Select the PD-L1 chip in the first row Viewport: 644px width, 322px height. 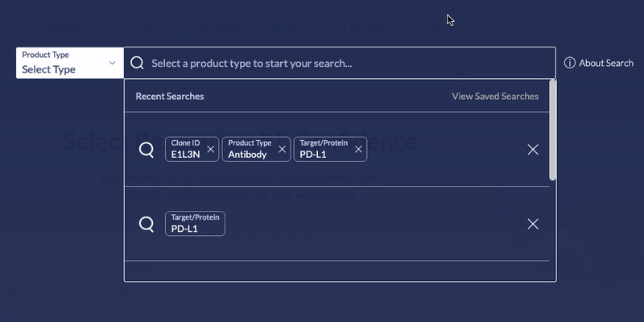(330, 149)
